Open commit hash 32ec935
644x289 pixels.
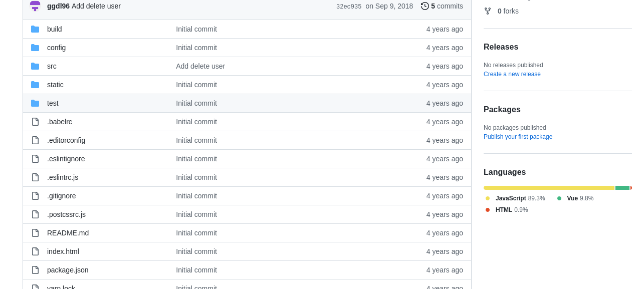coord(349,7)
